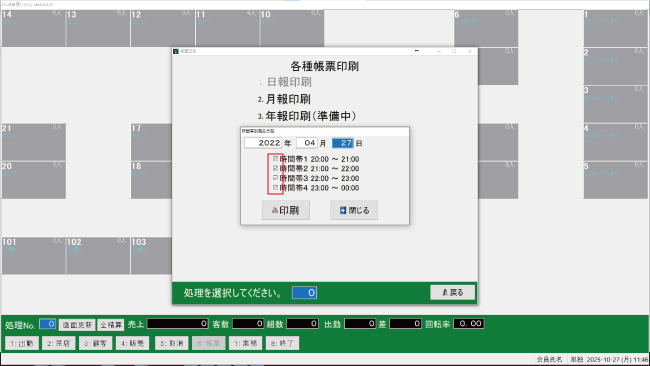The height and width of the screenshot is (366, 650).
Task: Select table tile 13
Action: point(98,28)
